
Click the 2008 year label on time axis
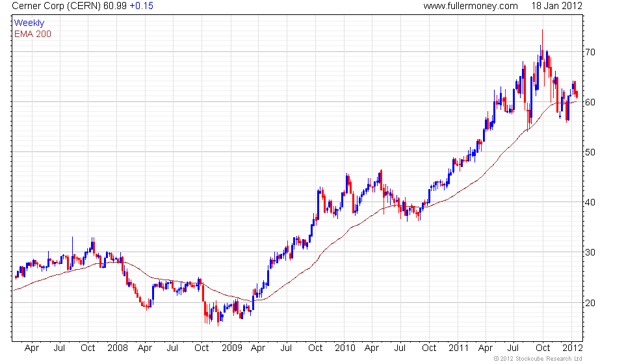tap(117, 348)
